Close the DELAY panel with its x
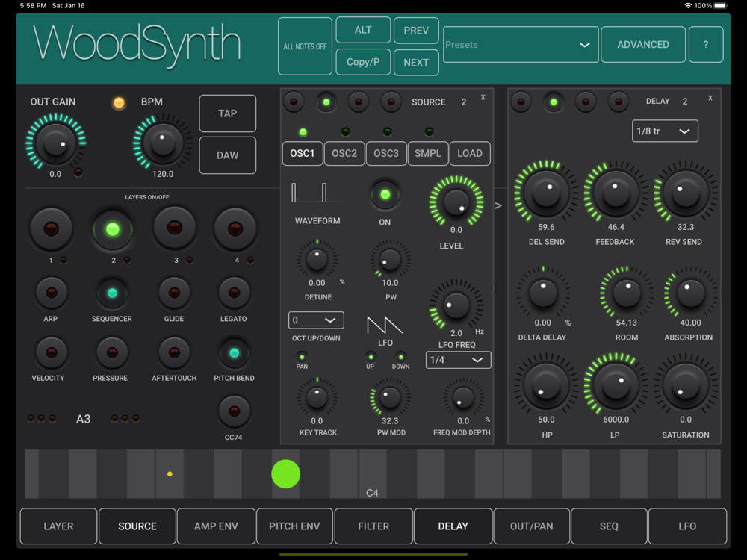747x560 pixels. (710, 98)
